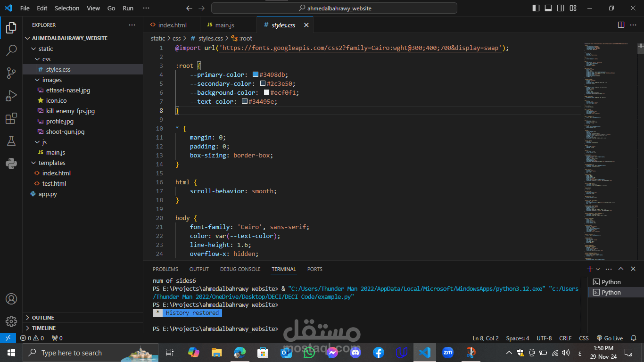Open the primary-color #3498db swatch

click(256, 74)
